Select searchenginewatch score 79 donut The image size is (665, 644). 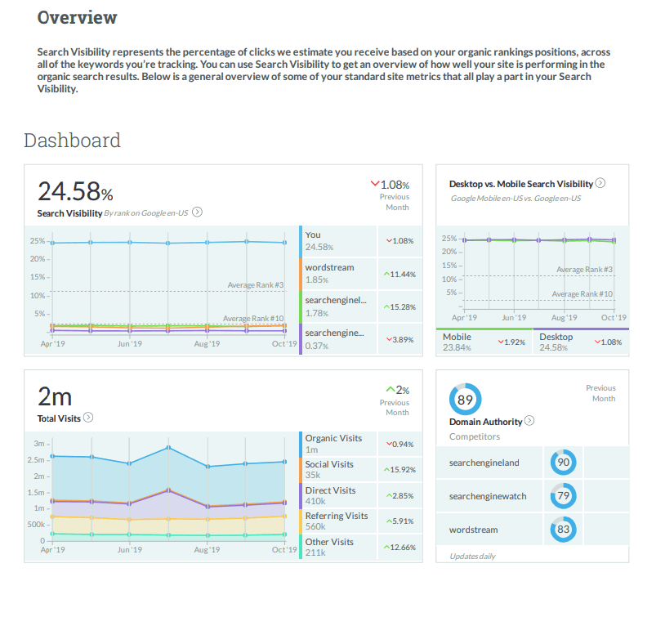(563, 496)
